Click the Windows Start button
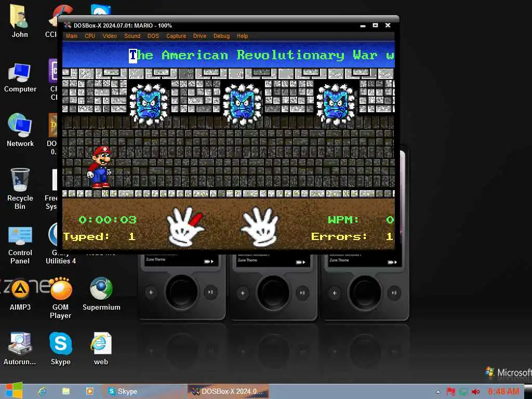The width and height of the screenshot is (532, 399). click(14, 391)
